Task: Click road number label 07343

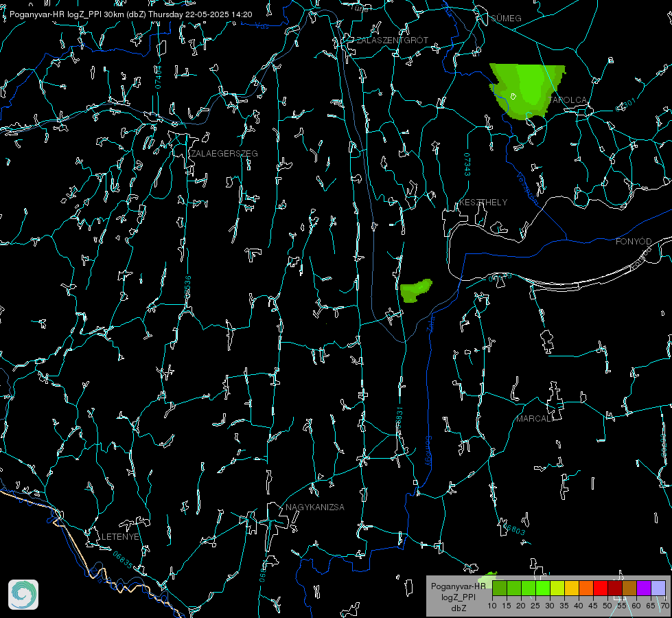Action: pyautogui.click(x=467, y=165)
